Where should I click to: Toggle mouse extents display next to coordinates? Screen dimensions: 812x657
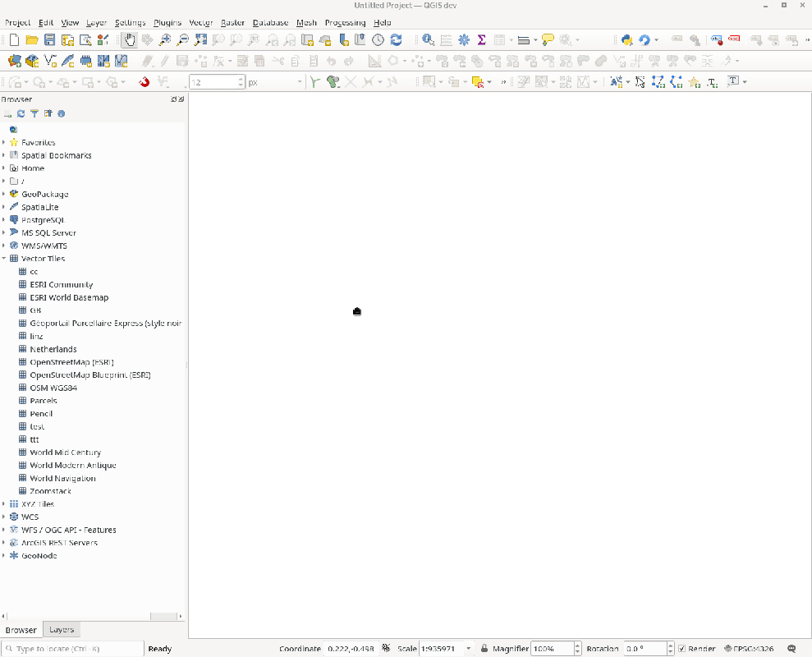pyautogui.click(x=386, y=649)
